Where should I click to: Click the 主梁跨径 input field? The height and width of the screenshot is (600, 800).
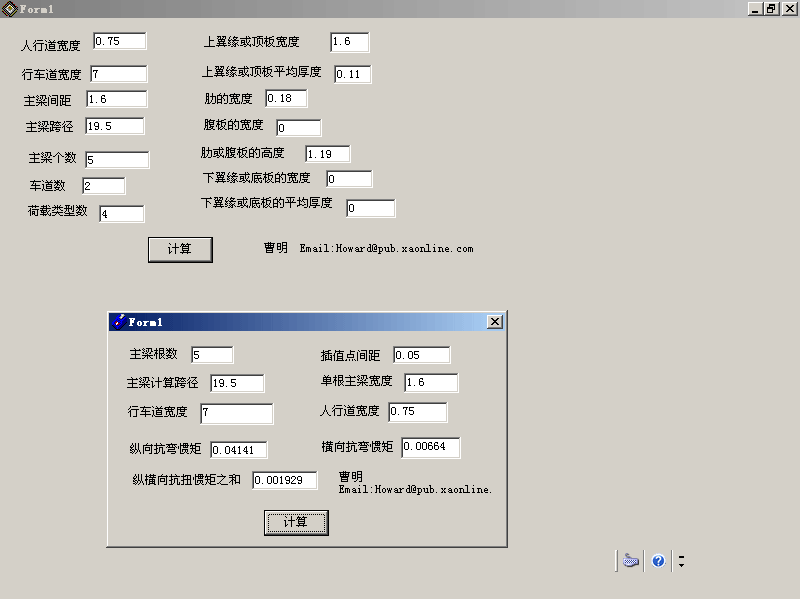pyautogui.click(x=115, y=126)
